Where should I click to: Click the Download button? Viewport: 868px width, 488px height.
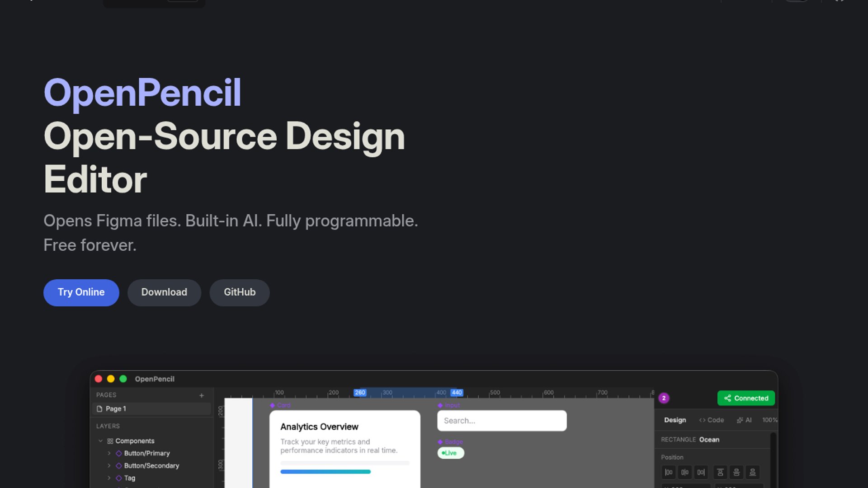[164, 292]
